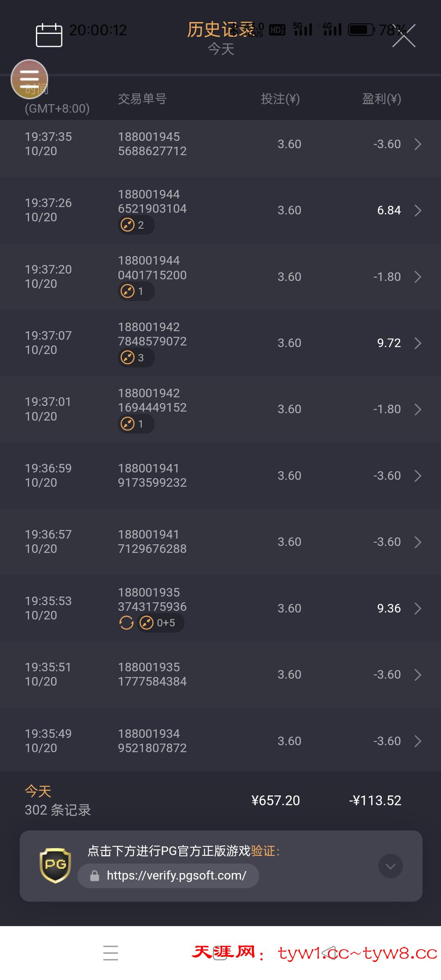Viewport: 441px width, 980px height.
Task: Open the calendar date picker icon
Action: 49,35
